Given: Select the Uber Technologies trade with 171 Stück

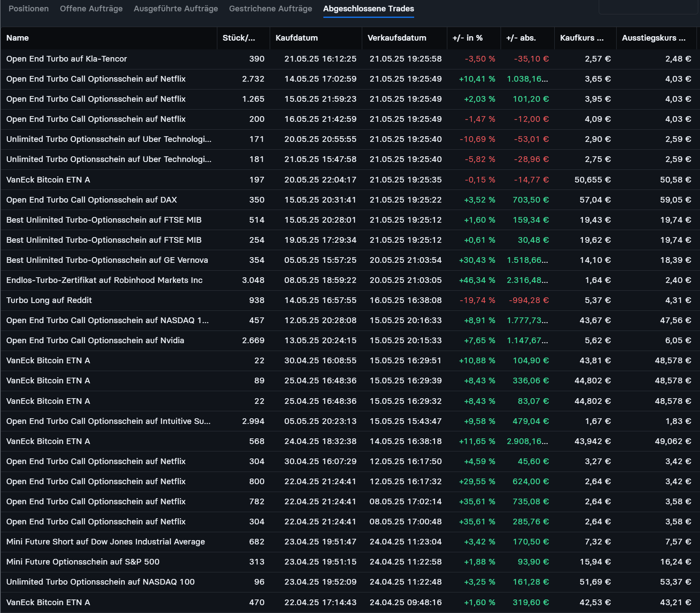Looking at the screenshot, I should (x=350, y=139).
